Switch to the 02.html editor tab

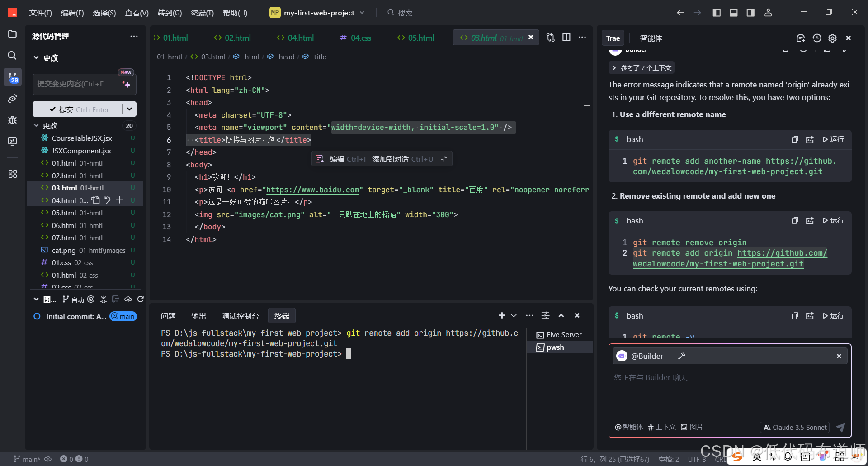point(232,38)
